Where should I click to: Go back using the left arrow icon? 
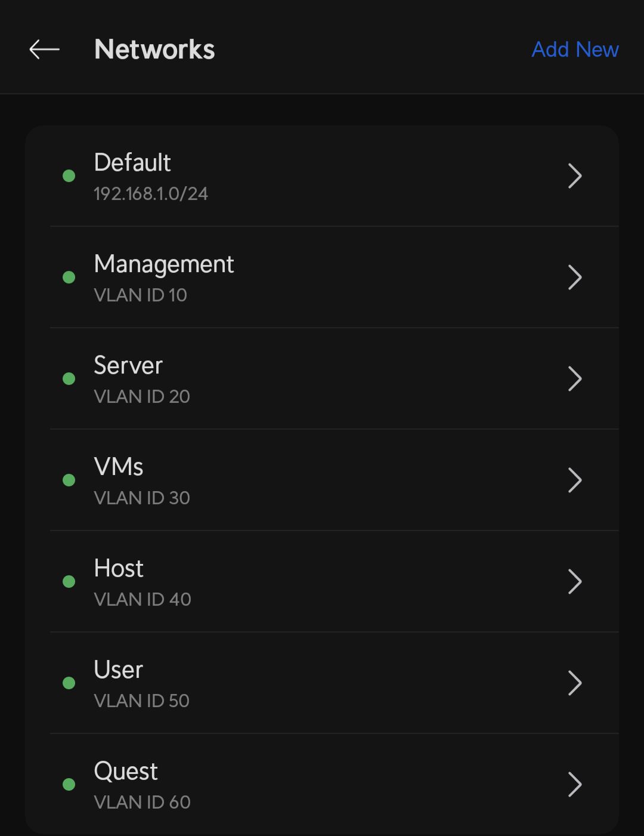tap(45, 50)
